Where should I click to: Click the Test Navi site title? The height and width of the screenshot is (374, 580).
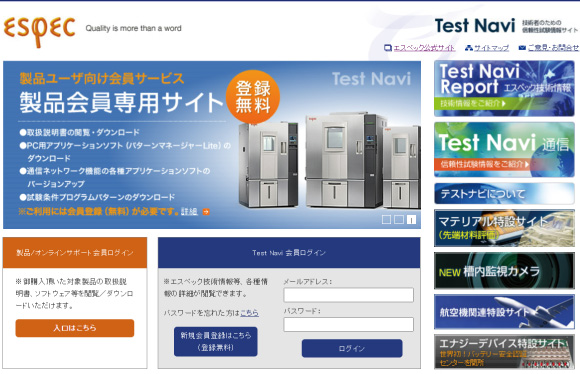[x=475, y=26]
